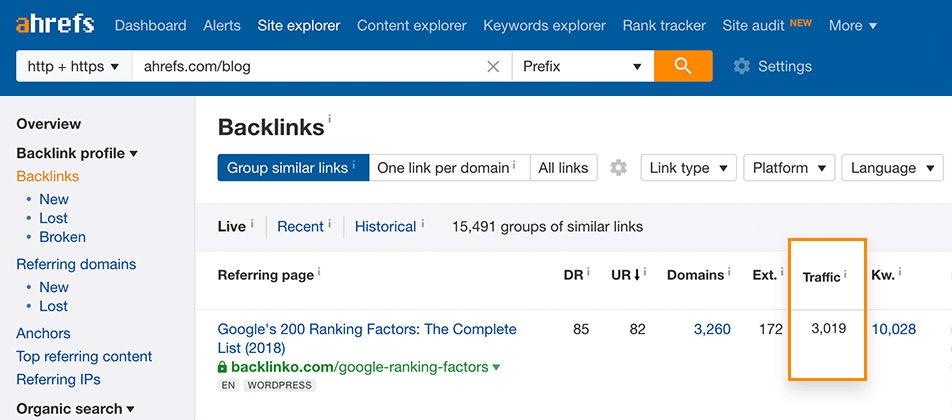
Task: Switch to Historical backlinks view
Action: click(386, 226)
